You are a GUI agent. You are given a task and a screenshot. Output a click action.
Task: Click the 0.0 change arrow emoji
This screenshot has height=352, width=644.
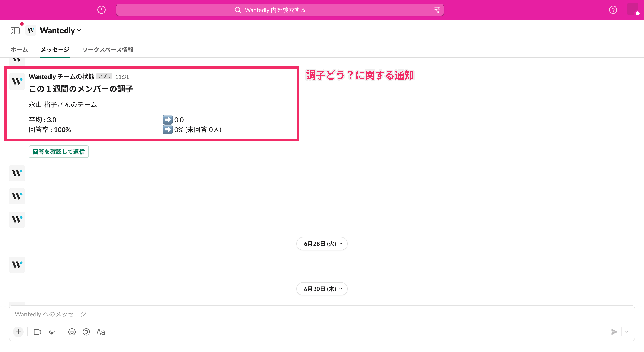167,119
